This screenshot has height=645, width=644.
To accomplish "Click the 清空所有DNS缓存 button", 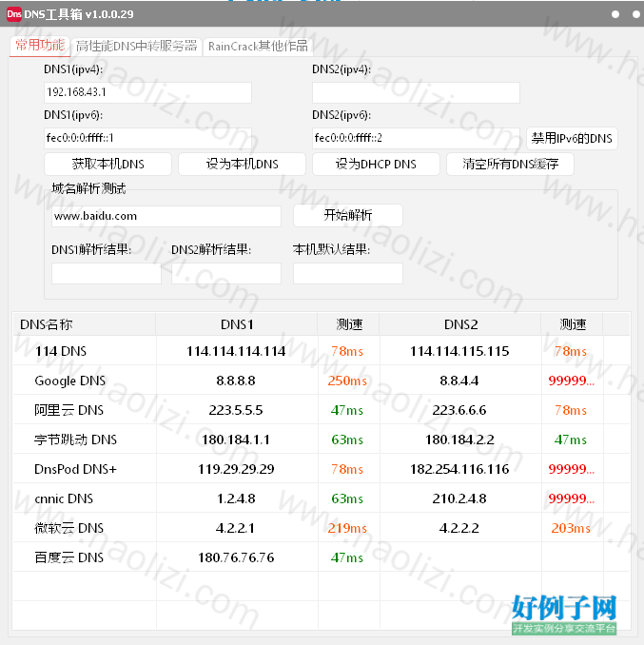I will click(x=510, y=165).
